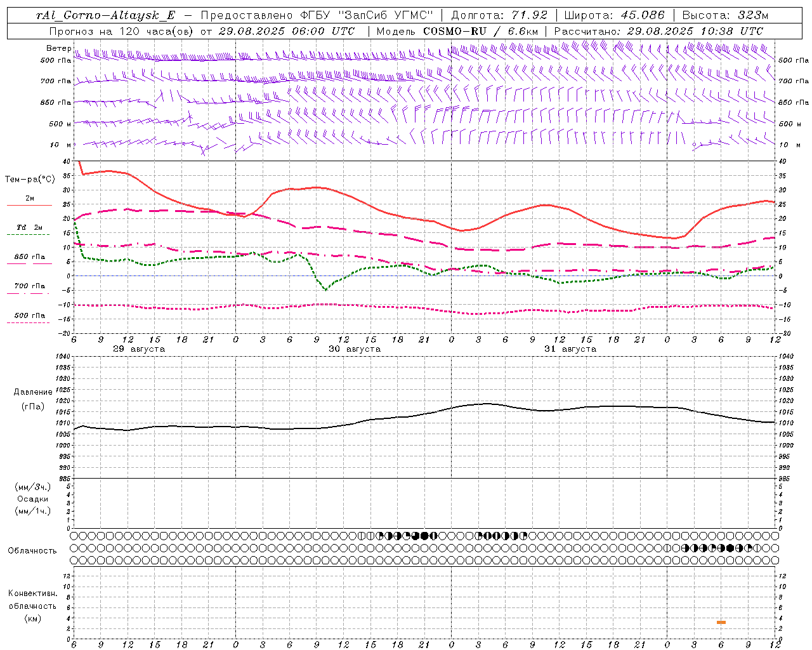The height and width of the screenshot is (650, 812).
Task: Click the 2м legend entry
Action: tap(30, 199)
